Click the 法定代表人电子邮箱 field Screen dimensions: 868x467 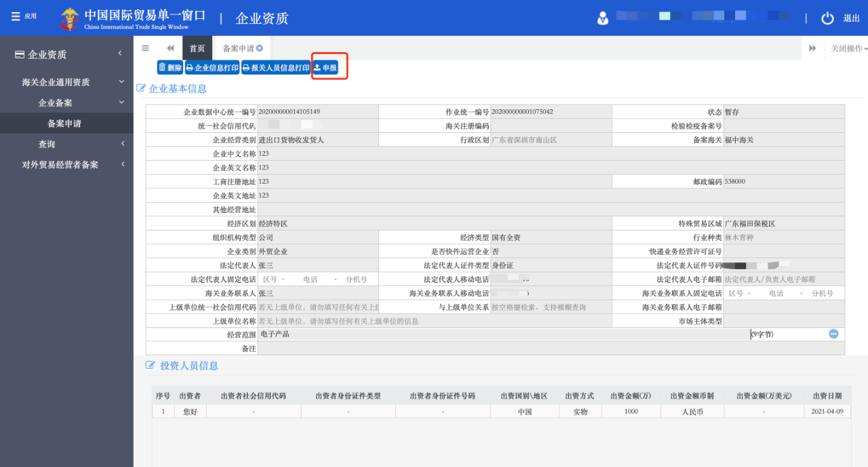(784, 279)
